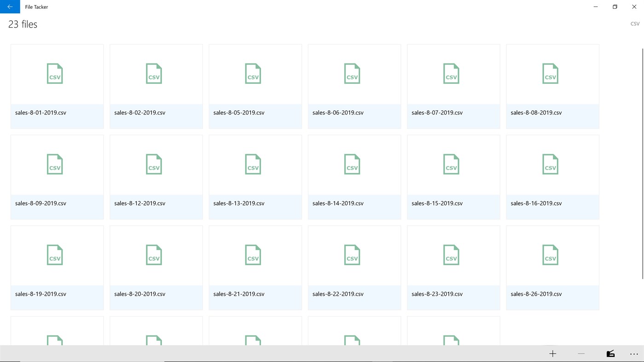Select file name sales-8-19-2019.csv
This screenshot has width=644, height=362.
click(x=41, y=294)
